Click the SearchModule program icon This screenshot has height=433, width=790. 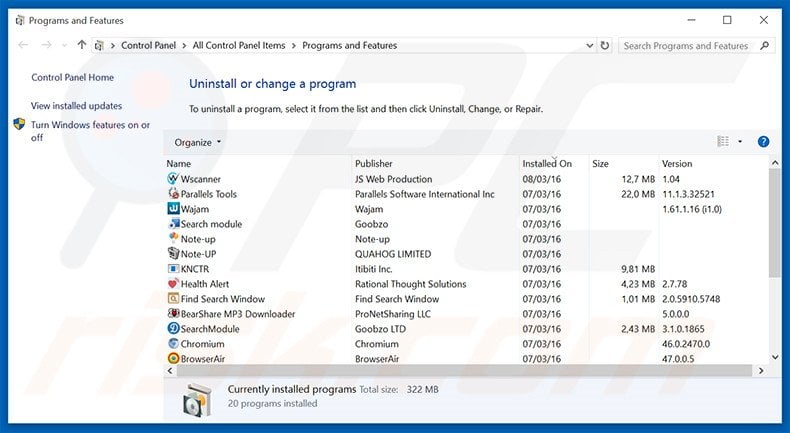[x=173, y=329]
